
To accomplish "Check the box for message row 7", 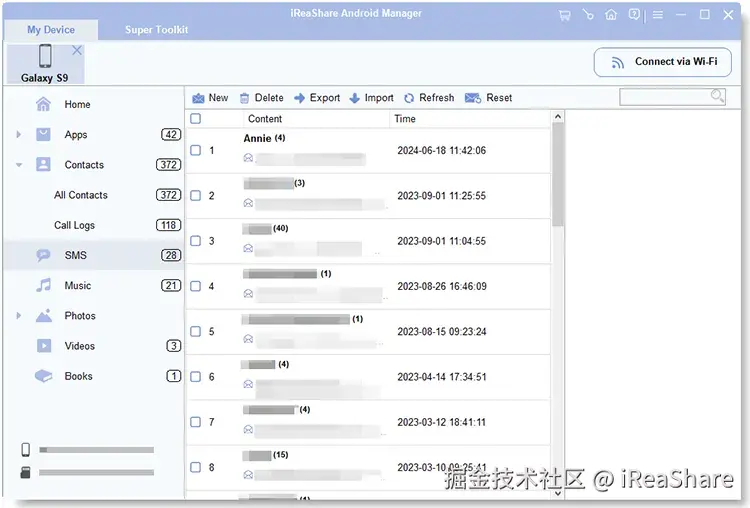I will 196,422.
